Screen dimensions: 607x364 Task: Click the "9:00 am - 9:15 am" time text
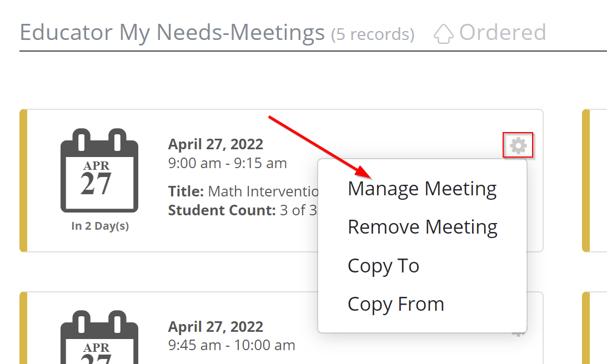[x=227, y=163]
